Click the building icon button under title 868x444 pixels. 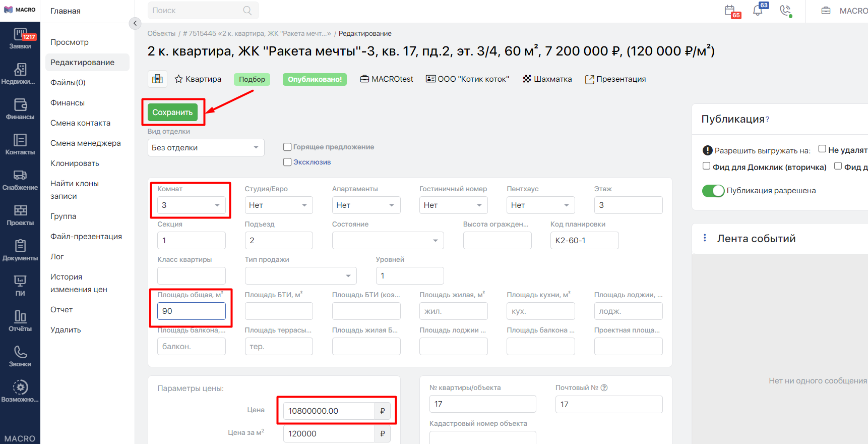click(x=157, y=79)
